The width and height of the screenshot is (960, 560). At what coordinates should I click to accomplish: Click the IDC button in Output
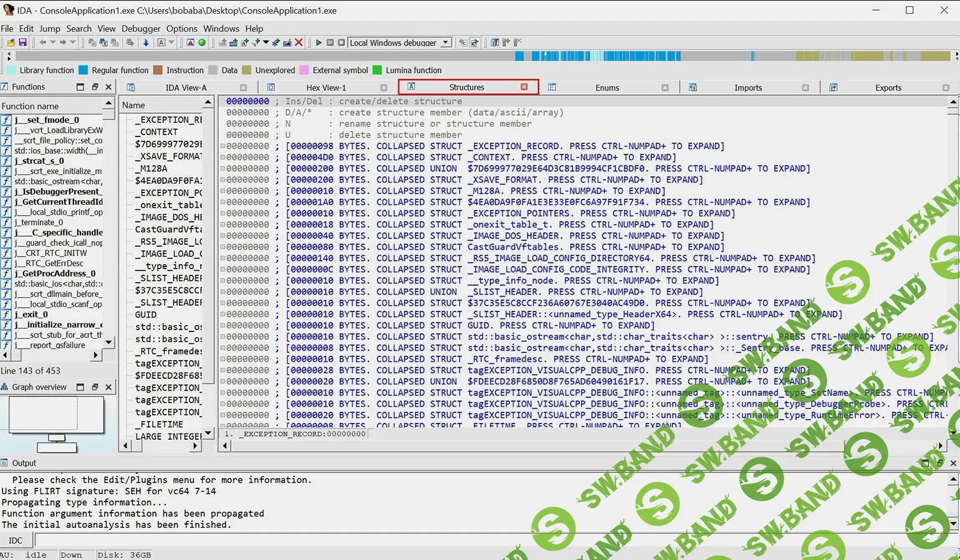(16, 540)
